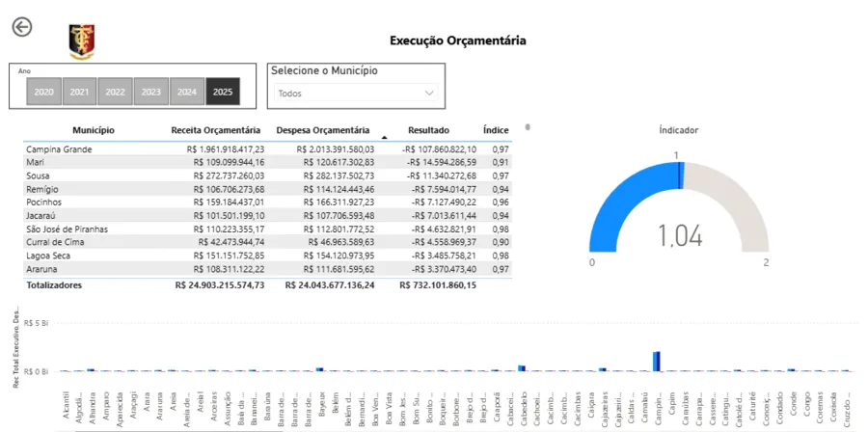The width and height of the screenshot is (868, 432).
Task: Sort by Receita Orçamentária column header
Action: (x=216, y=129)
